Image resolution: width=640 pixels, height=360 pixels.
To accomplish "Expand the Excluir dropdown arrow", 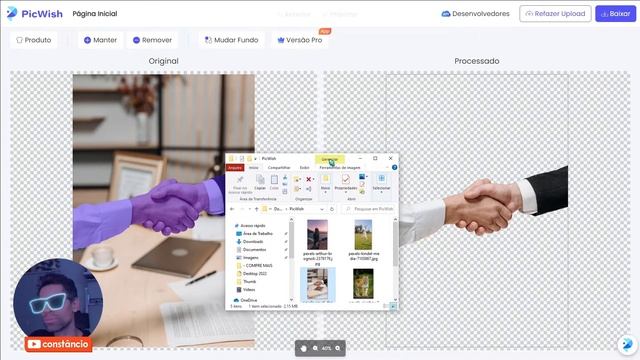I will (x=313, y=179).
